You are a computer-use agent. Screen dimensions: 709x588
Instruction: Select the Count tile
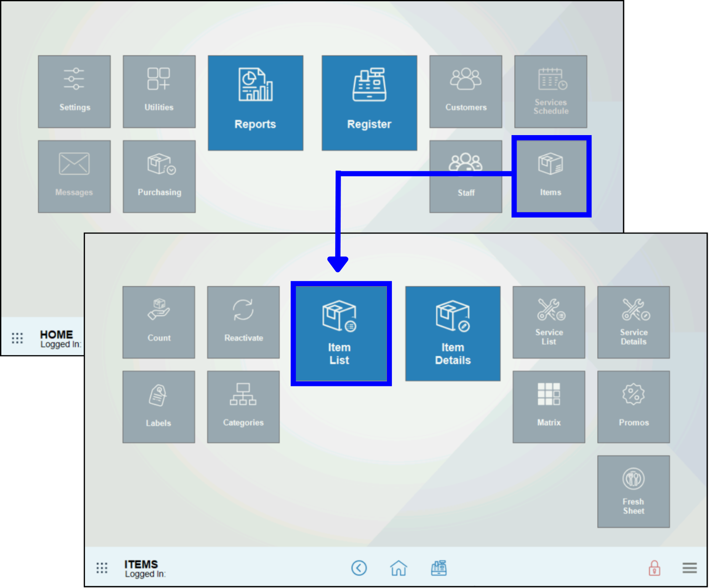[x=159, y=322]
